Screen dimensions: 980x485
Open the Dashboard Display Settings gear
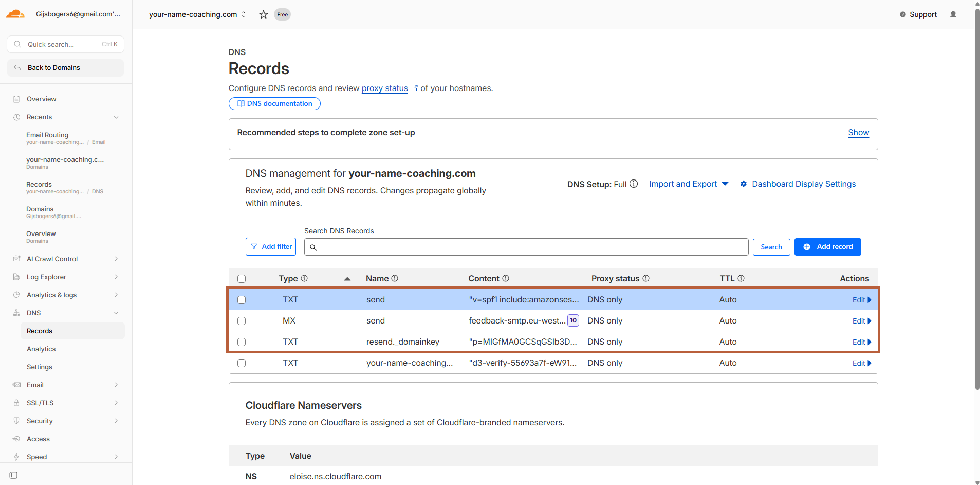(x=744, y=184)
